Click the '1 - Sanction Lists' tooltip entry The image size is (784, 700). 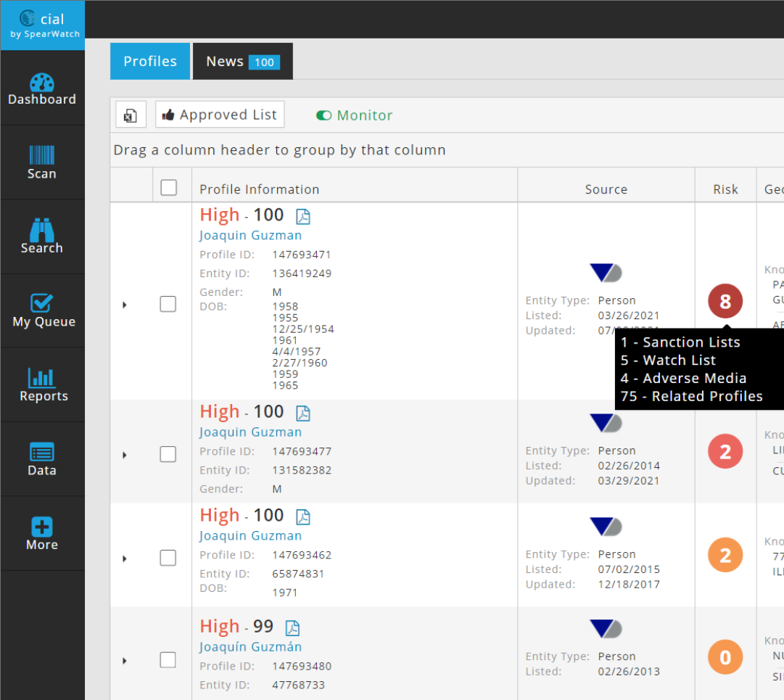680,342
